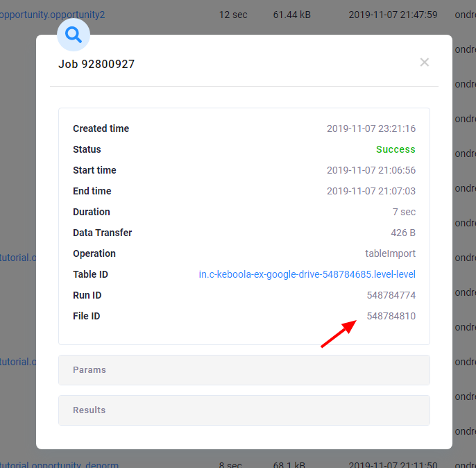The image size is (476, 468).
Task: Select the Operation value tableImport
Action: pyautogui.click(x=390, y=253)
